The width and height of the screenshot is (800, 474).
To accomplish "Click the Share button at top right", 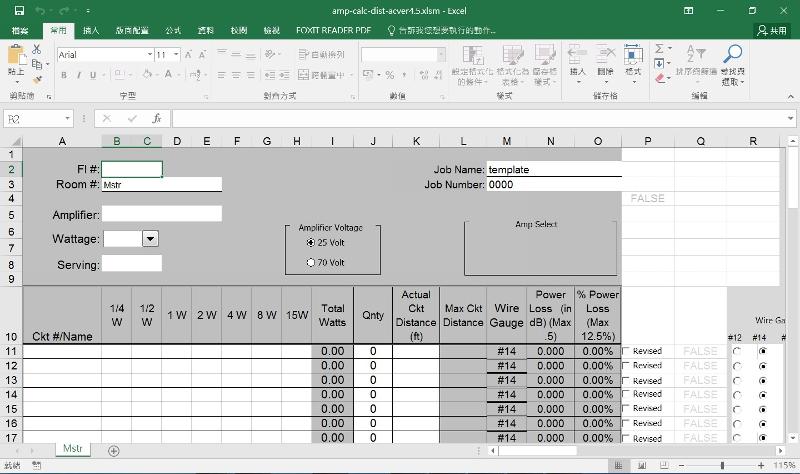I will click(x=771, y=31).
